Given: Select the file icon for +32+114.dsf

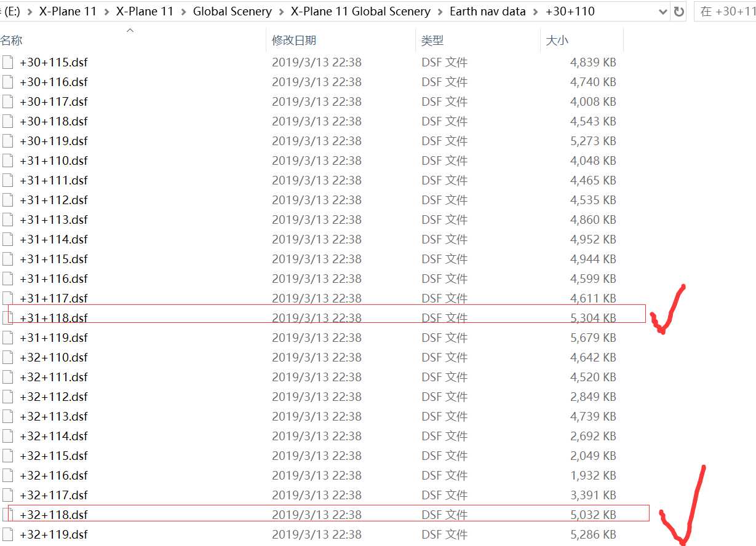Looking at the screenshot, I should coord(7,436).
